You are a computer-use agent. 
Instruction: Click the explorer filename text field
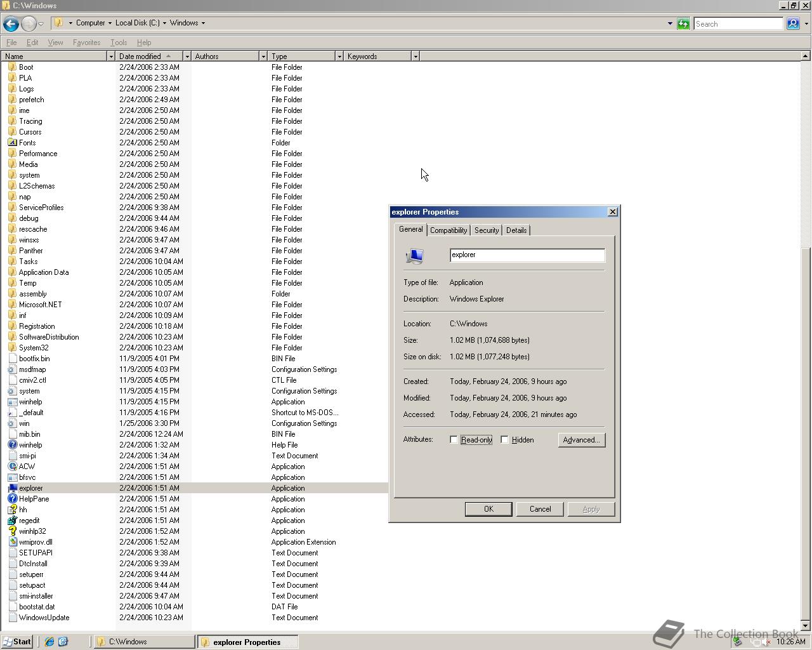click(x=527, y=255)
